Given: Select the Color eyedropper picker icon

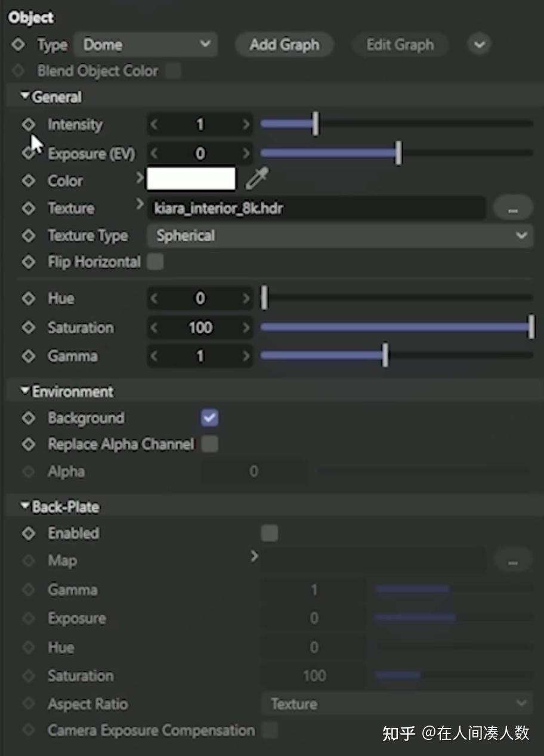Looking at the screenshot, I should click(255, 179).
